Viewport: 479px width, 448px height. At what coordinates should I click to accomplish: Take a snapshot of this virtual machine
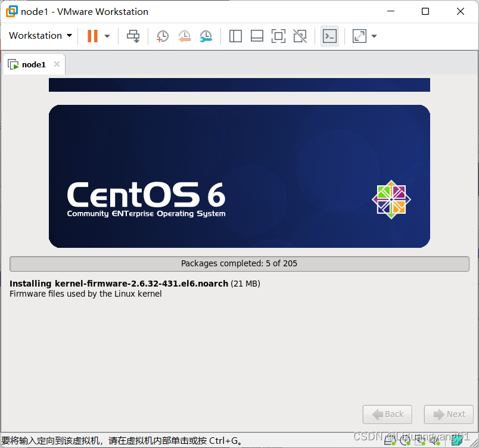tap(162, 36)
